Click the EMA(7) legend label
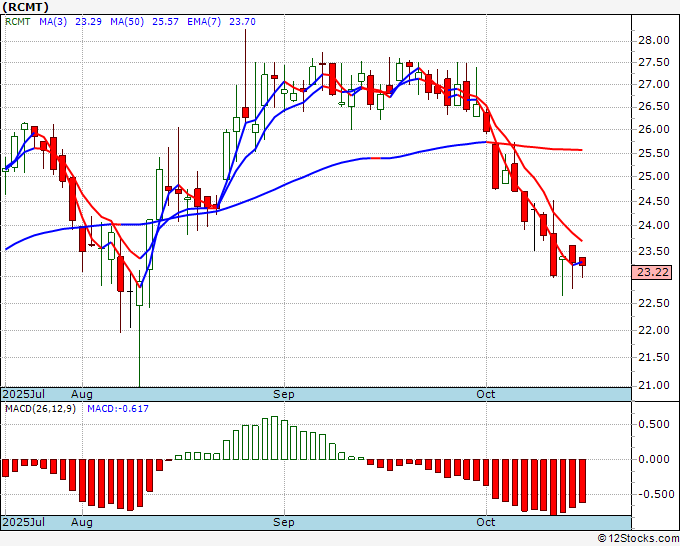 (x=204, y=21)
